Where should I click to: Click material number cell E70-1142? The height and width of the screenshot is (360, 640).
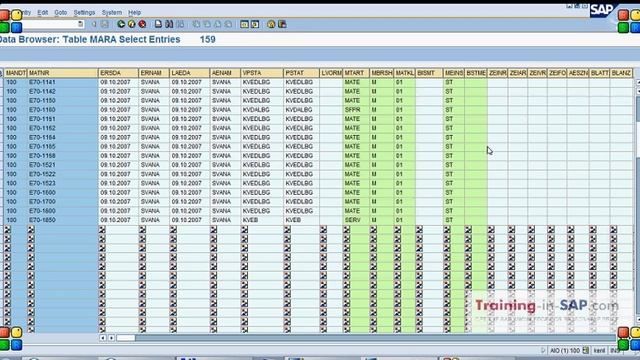62,91
